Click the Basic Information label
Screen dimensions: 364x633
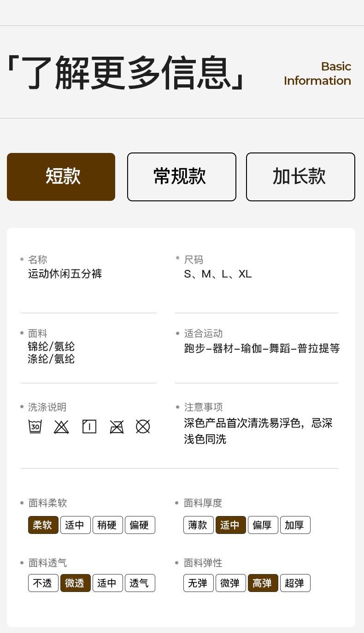point(317,74)
